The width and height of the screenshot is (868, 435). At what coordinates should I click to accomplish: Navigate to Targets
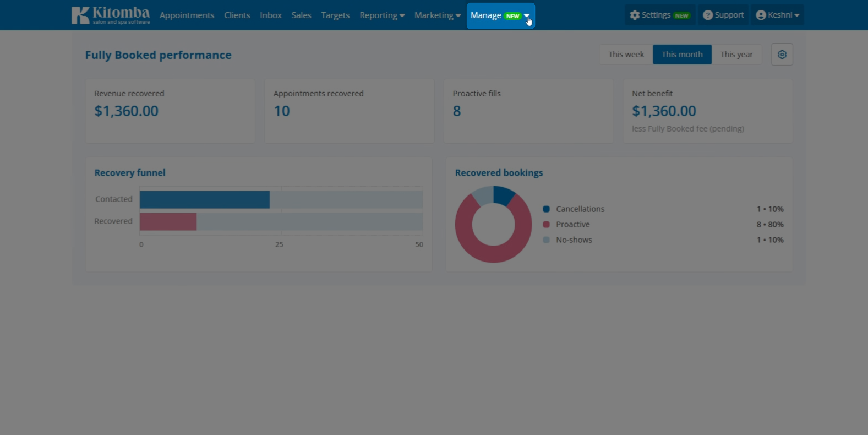(x=335, y=15)
